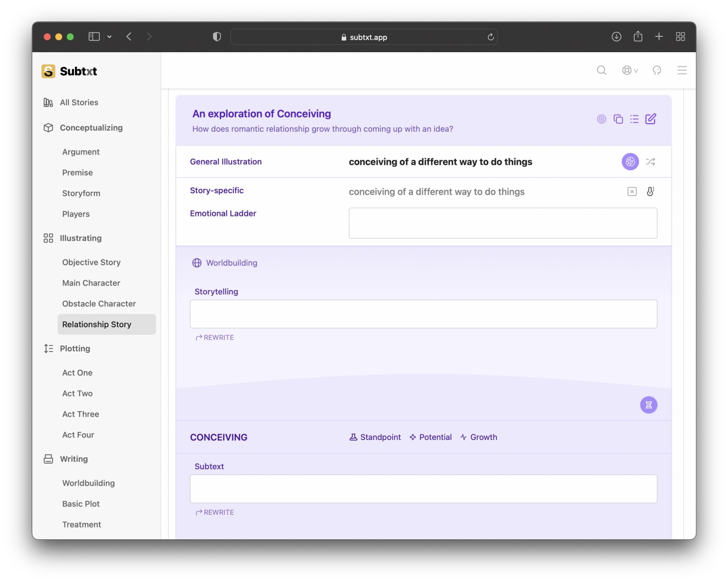Viewport: 728px width, 582px height.
Task: Open Safari downloads icon
Action: 617,36
